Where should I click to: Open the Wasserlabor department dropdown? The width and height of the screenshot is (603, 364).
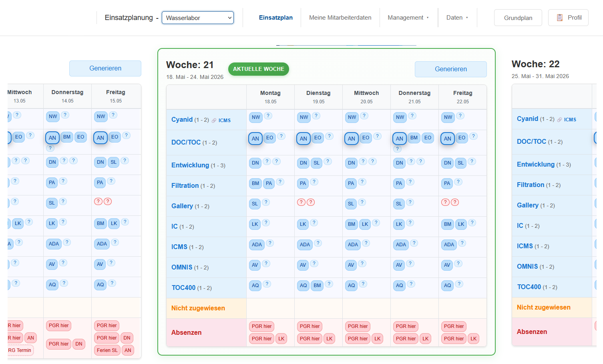[x=198, y=18]
